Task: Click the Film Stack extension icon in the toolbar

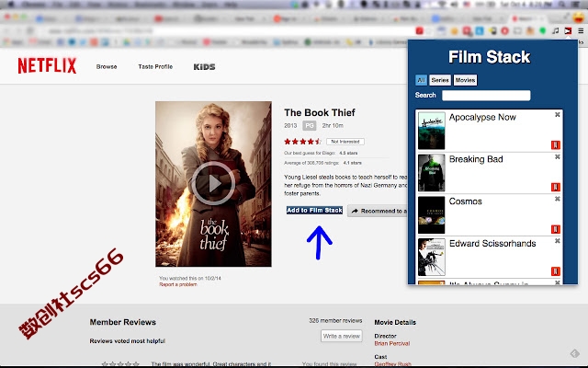Action: (568, 30)
